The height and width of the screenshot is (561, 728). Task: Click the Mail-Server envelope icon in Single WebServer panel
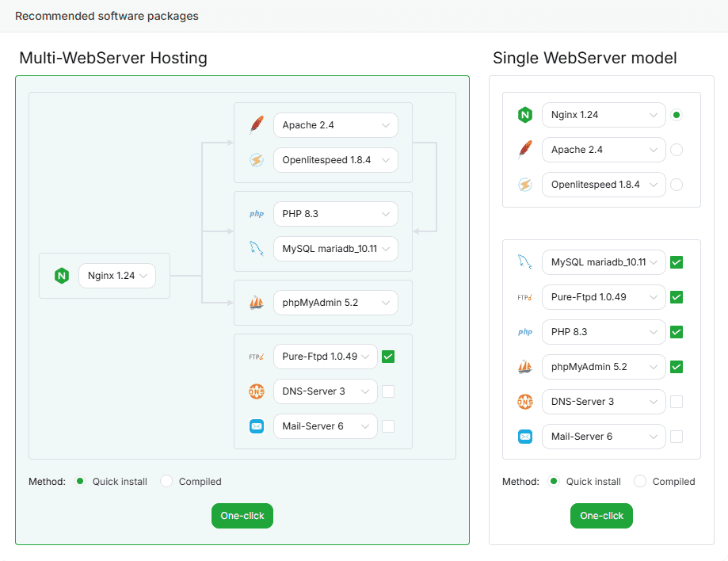point(524,437)
